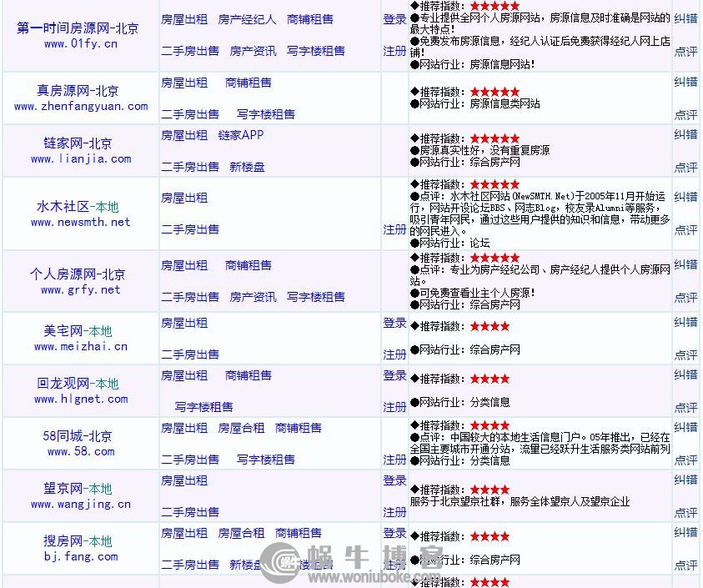The image size is (703, 588).
Task: Click 写字楼租售 in 个人房源网 row
Action: (315, 297)
